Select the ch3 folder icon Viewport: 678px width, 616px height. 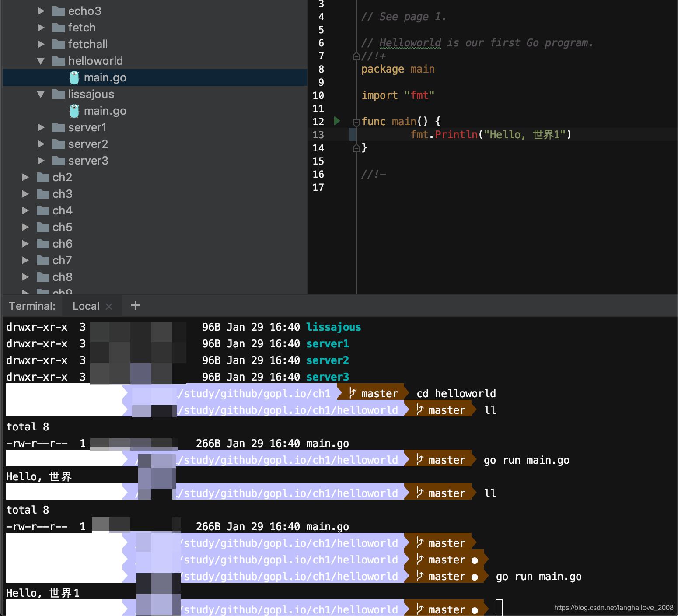tap(43, 194)
